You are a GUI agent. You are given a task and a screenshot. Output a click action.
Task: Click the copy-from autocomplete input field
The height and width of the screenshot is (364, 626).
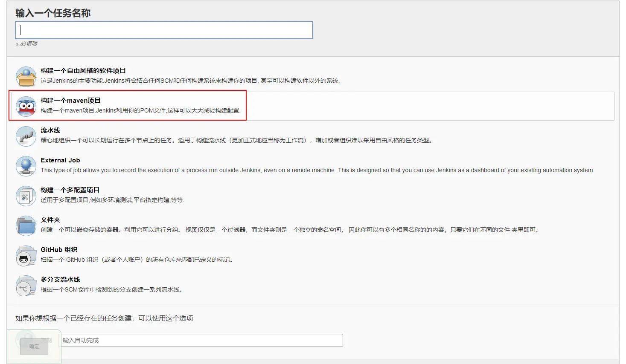tap(201, 340)
